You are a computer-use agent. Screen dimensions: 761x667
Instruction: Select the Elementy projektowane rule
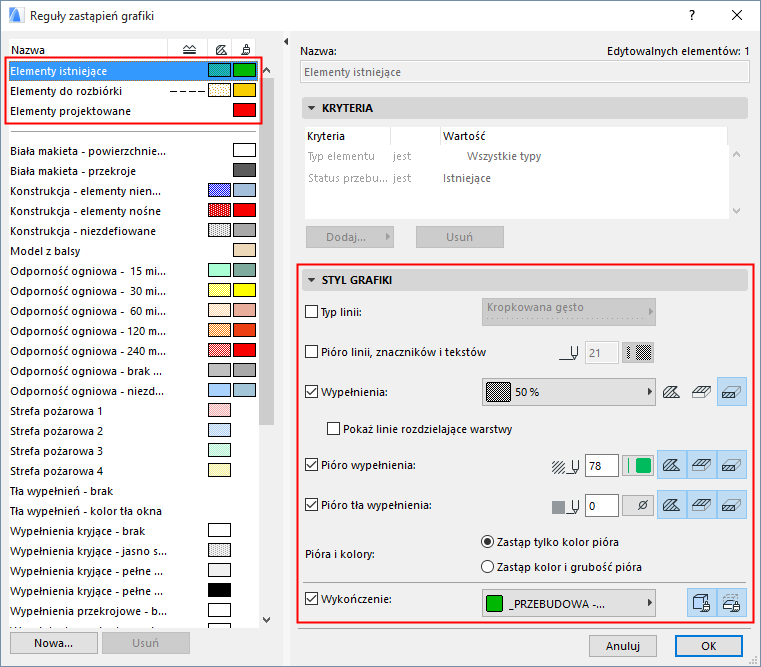tap(132, 111)
